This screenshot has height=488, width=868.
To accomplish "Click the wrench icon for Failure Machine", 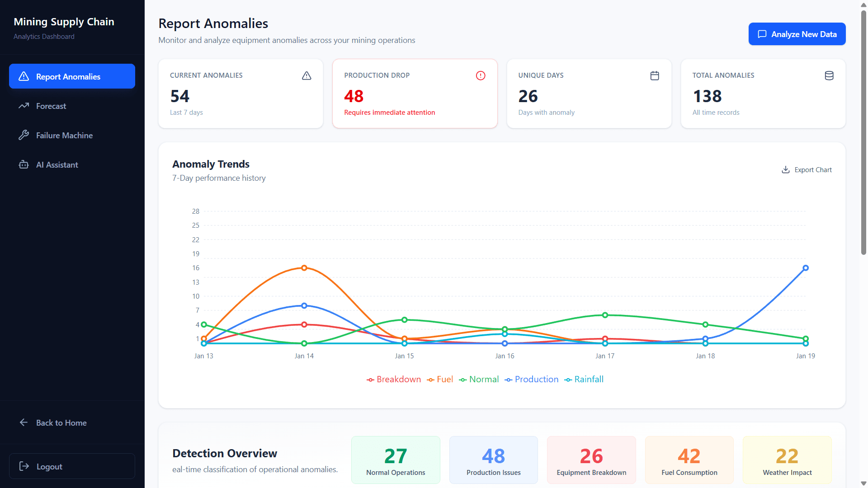I will tap(24, 135).
